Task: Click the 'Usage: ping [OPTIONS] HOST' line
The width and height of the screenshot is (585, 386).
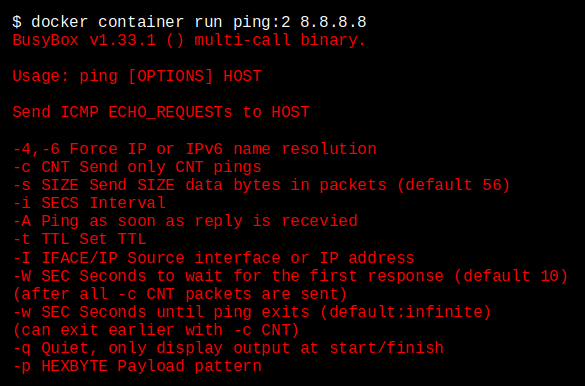Action: [x=137, y=76]
